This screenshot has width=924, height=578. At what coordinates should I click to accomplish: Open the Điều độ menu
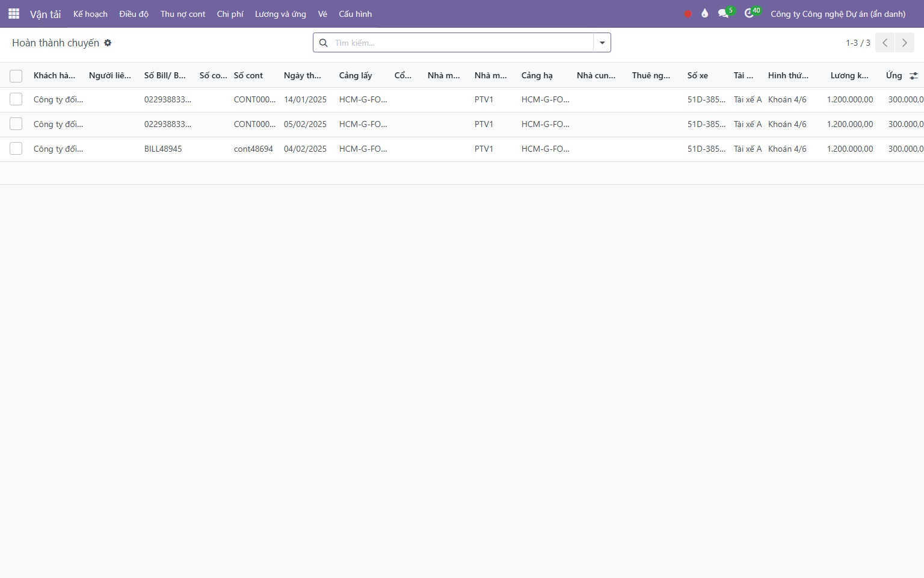134,14
